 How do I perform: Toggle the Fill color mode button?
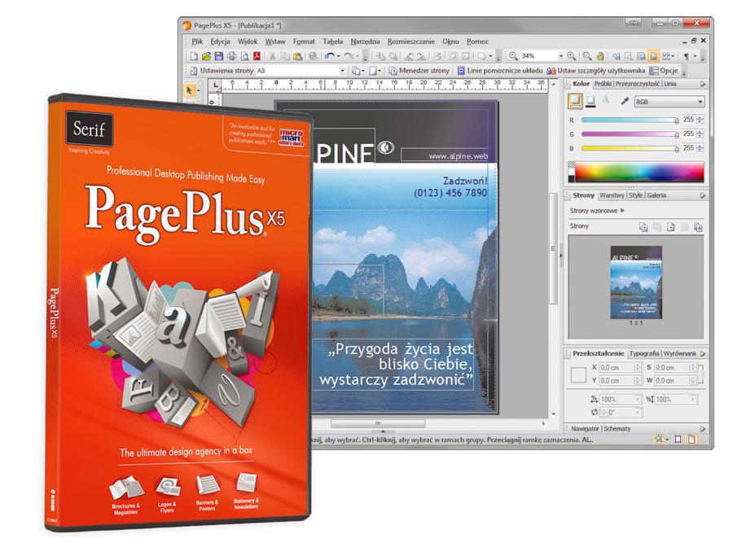pos(576,102)
